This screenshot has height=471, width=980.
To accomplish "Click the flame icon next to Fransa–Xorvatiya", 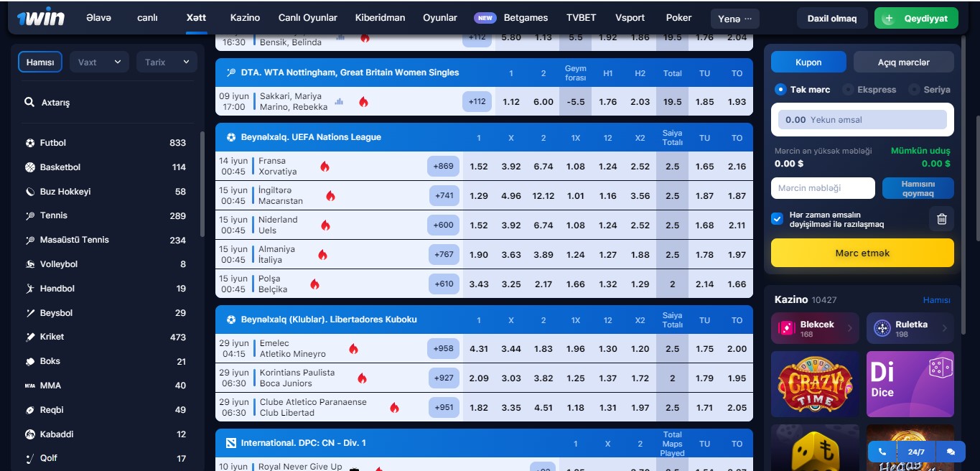I will point(325,167).
